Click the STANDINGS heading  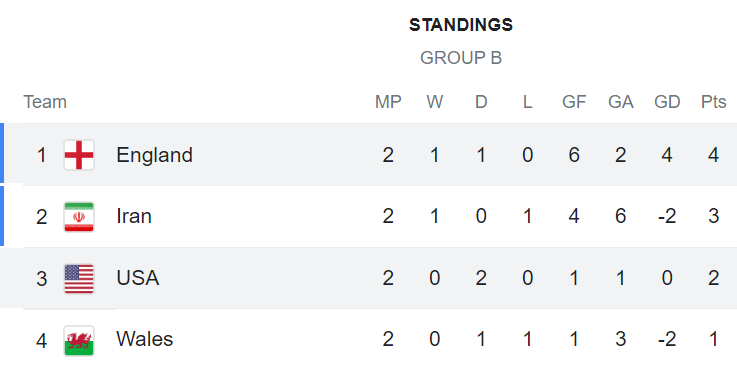461,25
